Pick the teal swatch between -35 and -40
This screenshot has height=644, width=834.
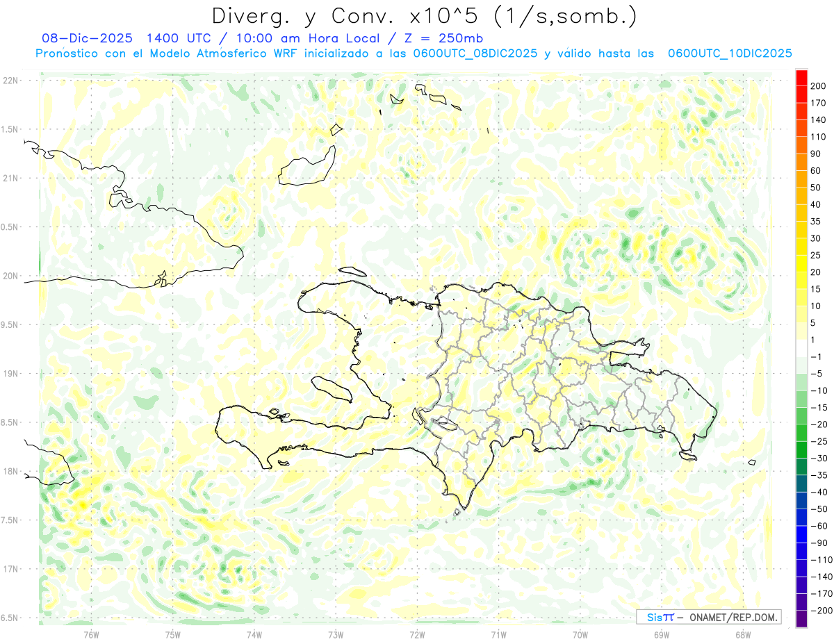801,484
